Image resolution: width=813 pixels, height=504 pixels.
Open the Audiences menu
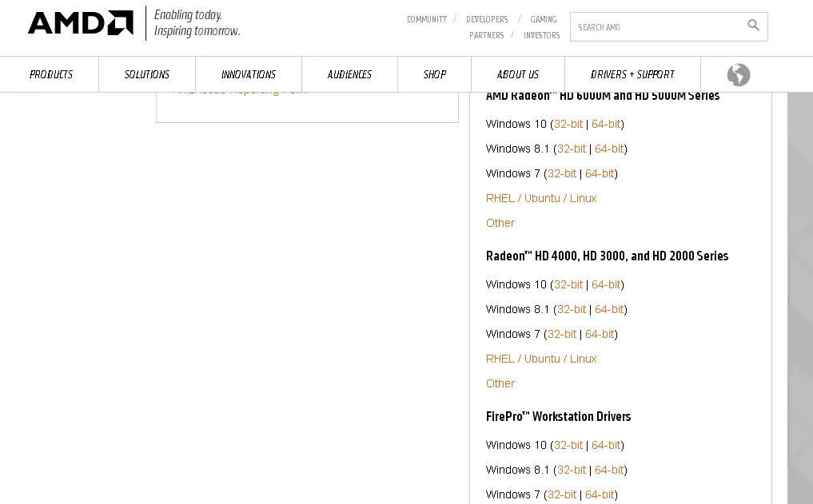click(349, 74)
